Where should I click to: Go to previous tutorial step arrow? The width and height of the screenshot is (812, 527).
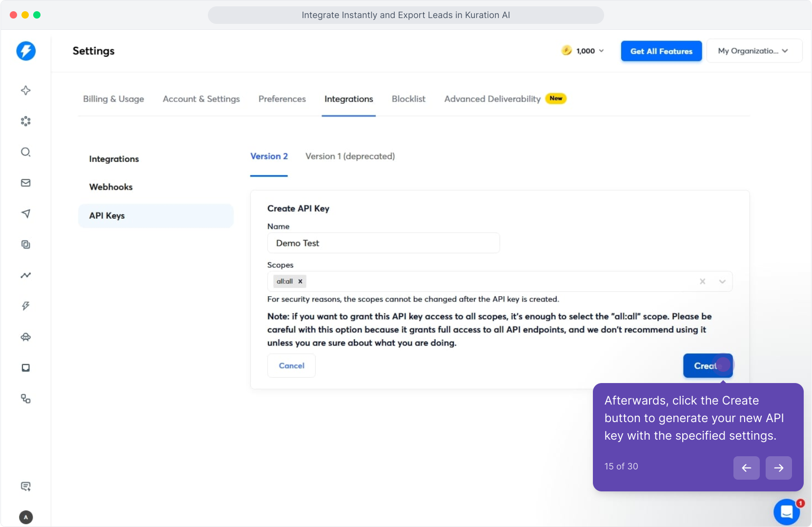pos(746,468)
